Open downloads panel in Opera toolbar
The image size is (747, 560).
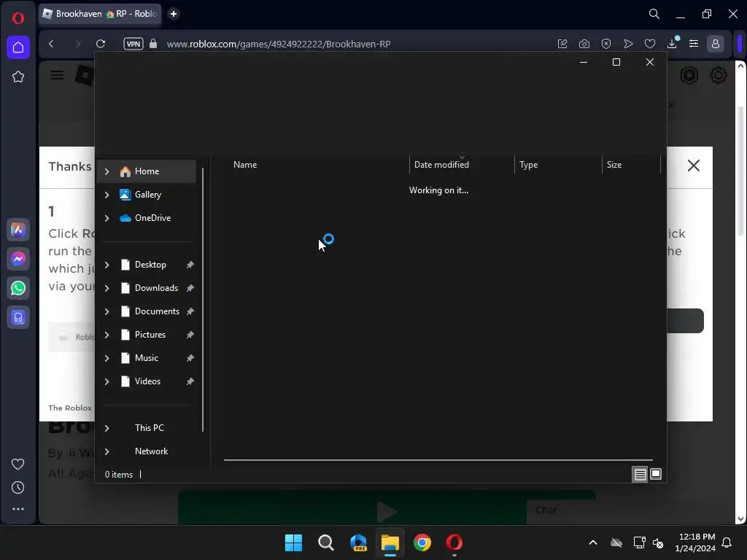[x=672, y=43]
